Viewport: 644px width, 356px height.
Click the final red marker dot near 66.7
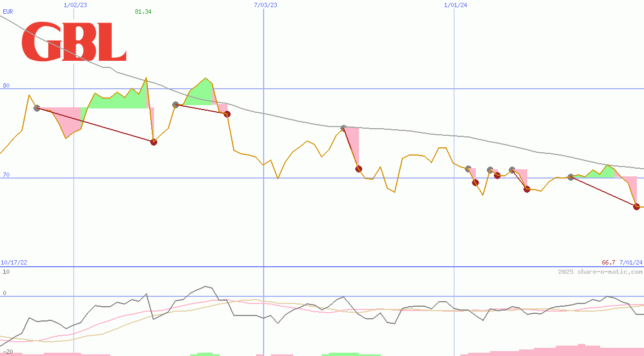(x=636, y=206)
